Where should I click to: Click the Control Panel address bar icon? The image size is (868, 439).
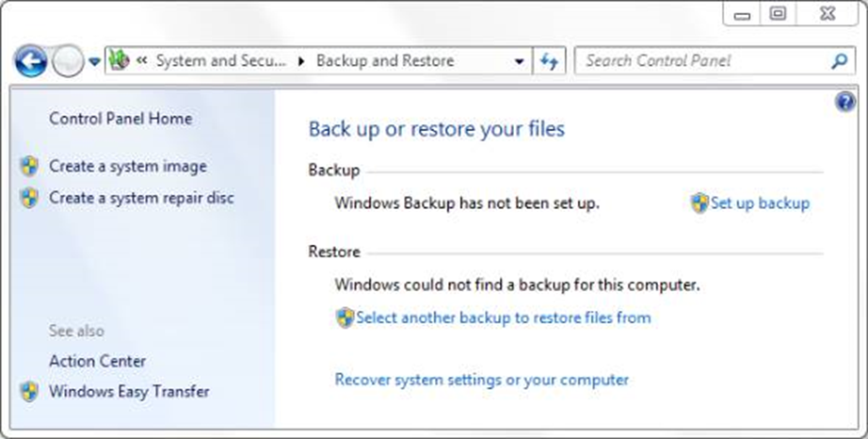click(x=119, y=61)
